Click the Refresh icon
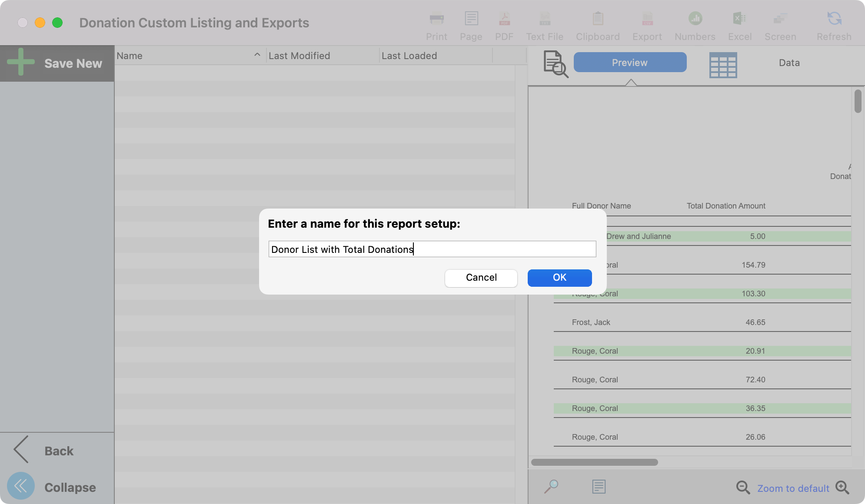The width and height of the screenshot is (865, 504). (834, 19)
